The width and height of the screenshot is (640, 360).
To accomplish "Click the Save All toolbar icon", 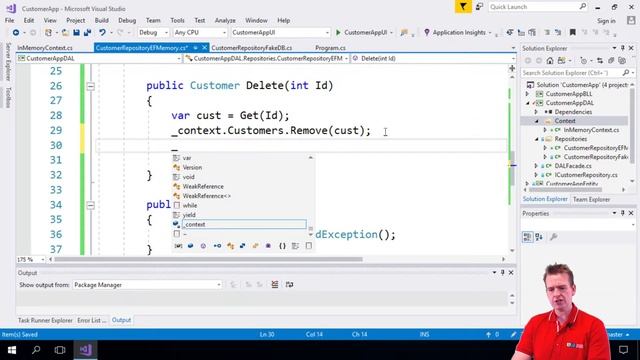I will pos(87,32).
